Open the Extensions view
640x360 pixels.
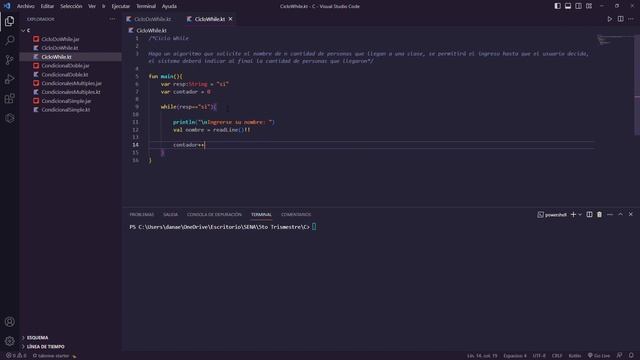pyautogui.click(x=9, y=98)
